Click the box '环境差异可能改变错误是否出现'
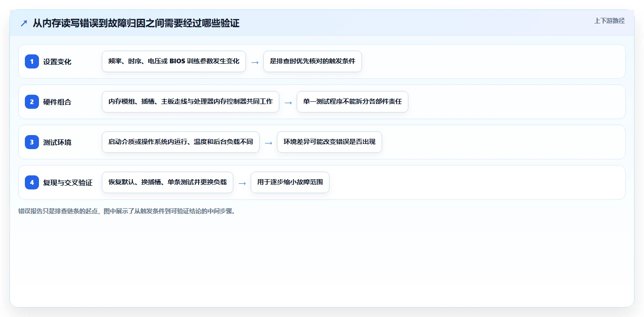Viewport: 644px width, 317px height. 330,142
